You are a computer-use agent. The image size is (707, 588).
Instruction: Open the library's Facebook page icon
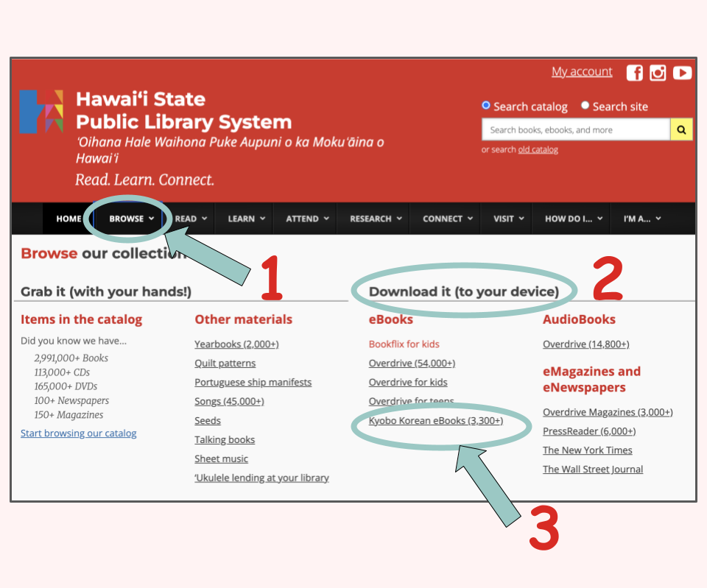(x=635, y=73)
